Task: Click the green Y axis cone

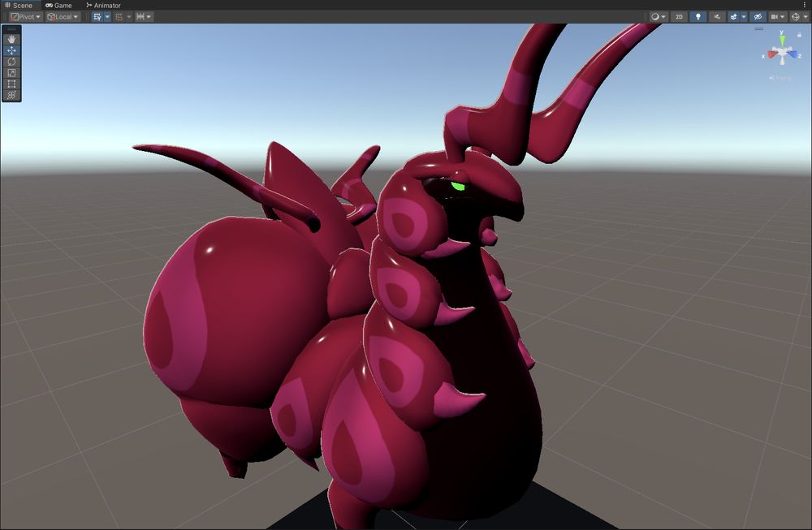Action: point(782,40)
